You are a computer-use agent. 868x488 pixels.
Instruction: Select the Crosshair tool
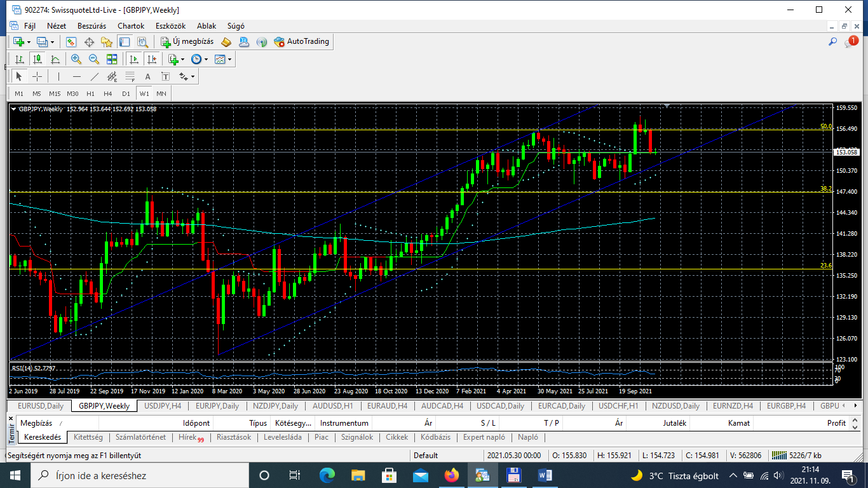click(x=37, y=76)
